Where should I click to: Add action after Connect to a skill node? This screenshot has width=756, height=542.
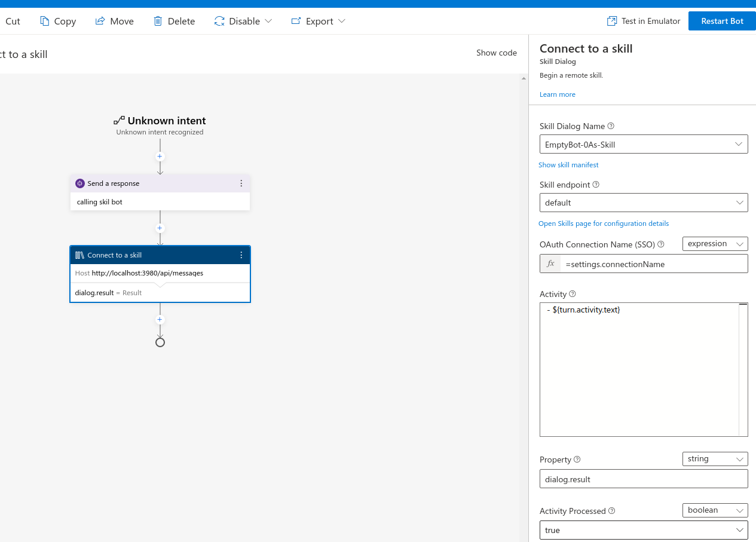click(x=160, y=320)
